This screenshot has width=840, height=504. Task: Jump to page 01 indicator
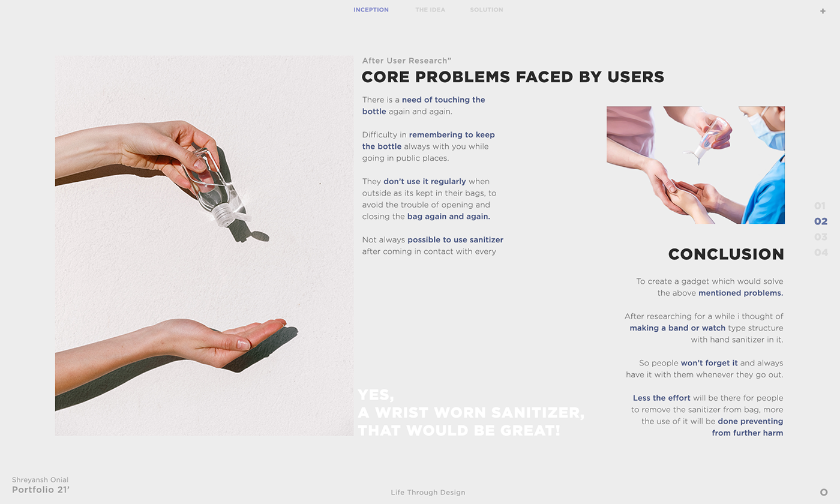[820, 206]
